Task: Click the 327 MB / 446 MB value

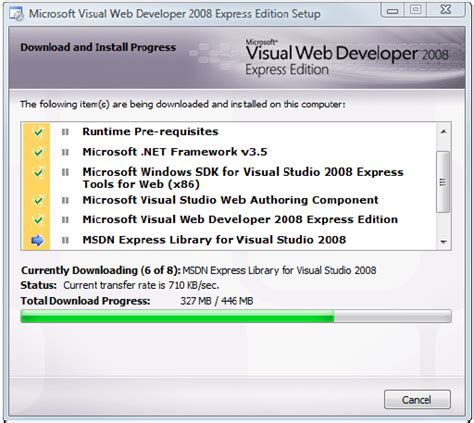Action: click(217, 301)
